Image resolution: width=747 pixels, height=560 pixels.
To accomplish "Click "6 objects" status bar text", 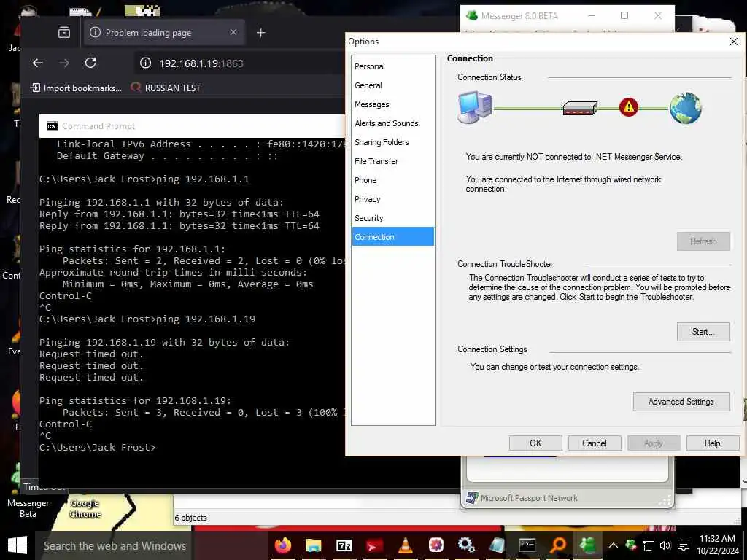I will pyautogui.click(x=190, y=518).
